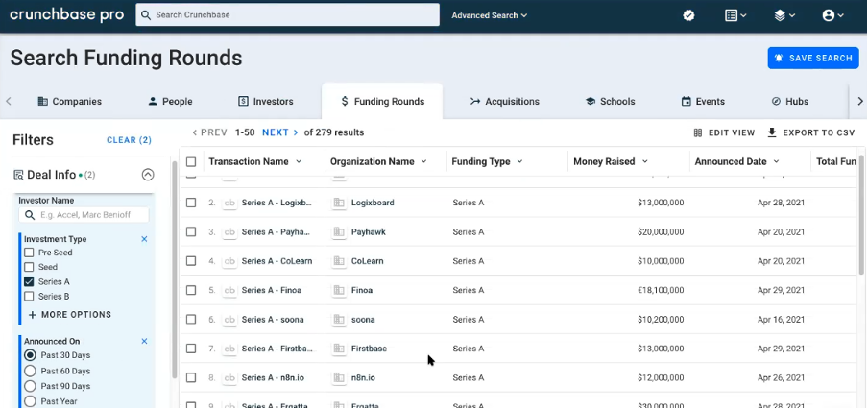This screenshot has height=409, width=868.
Task: Select the Past 90 Days radio option
Action: pos(30,386)
